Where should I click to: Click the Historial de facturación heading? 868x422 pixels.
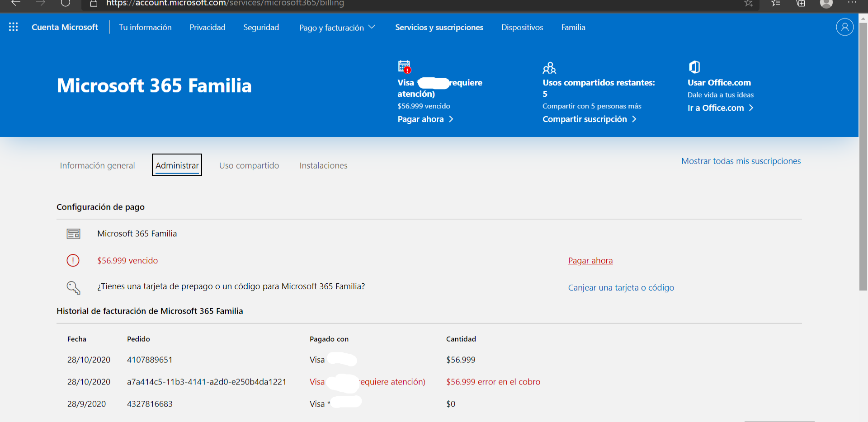(x=150, y=311)
